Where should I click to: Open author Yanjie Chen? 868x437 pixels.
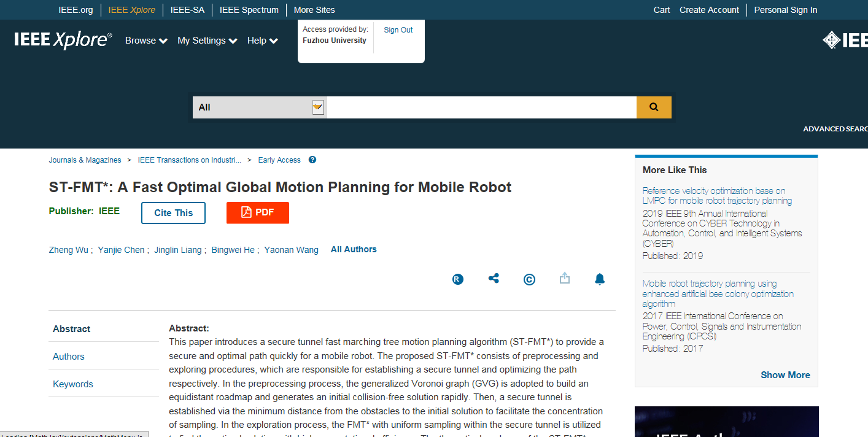click(x=122, y=250)
